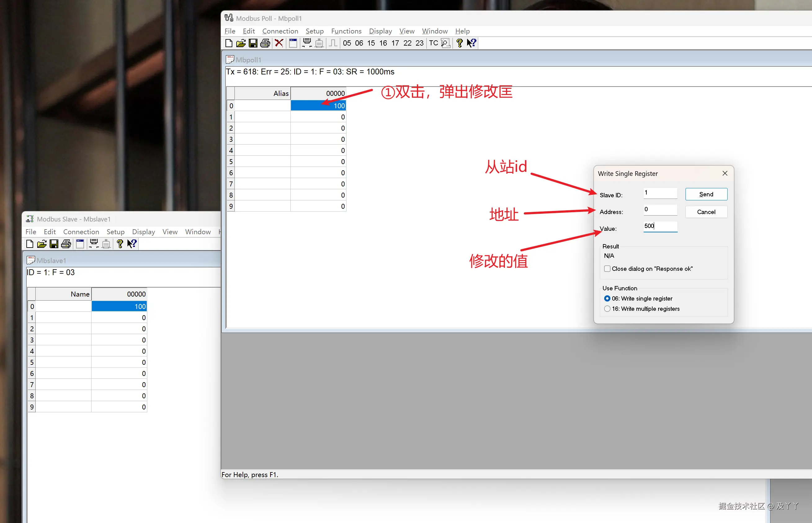
Task: Open the Setup menu in Modbus Poll
Action: (314, 31)
